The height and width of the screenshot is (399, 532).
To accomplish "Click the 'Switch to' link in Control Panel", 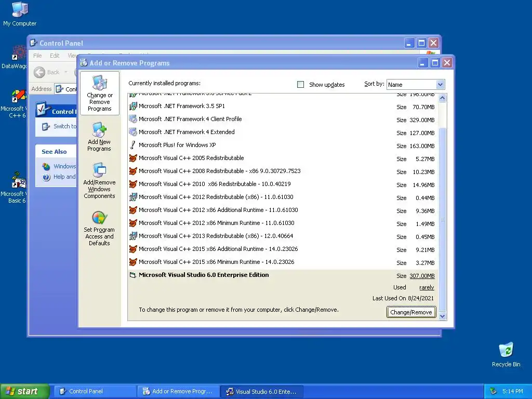I will pyautogui.click(x=65, y=126).
